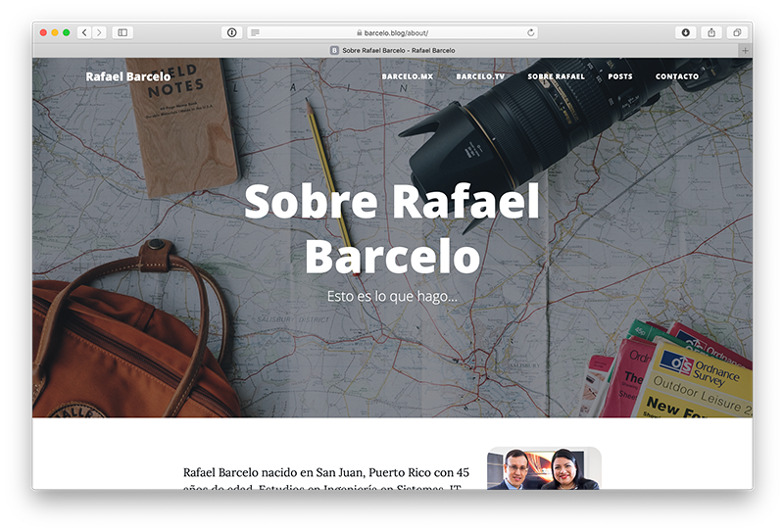The image size is (784, 532).
Task: Show all tabs overview icon
Action: [737, 32]
